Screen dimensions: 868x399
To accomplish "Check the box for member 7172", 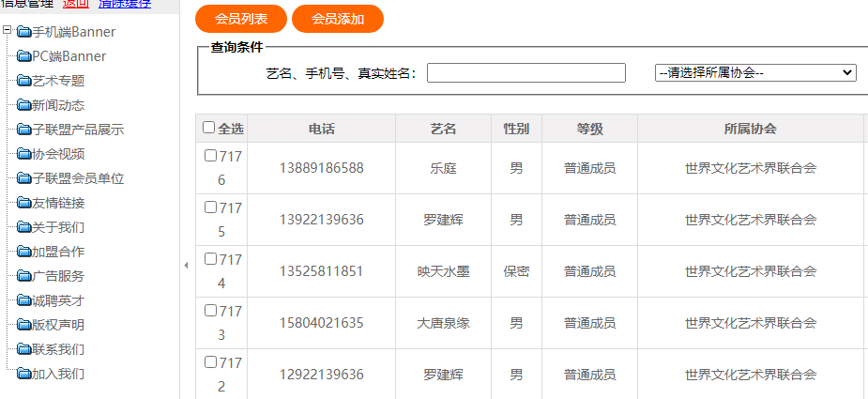I will [x=210, y=362].
